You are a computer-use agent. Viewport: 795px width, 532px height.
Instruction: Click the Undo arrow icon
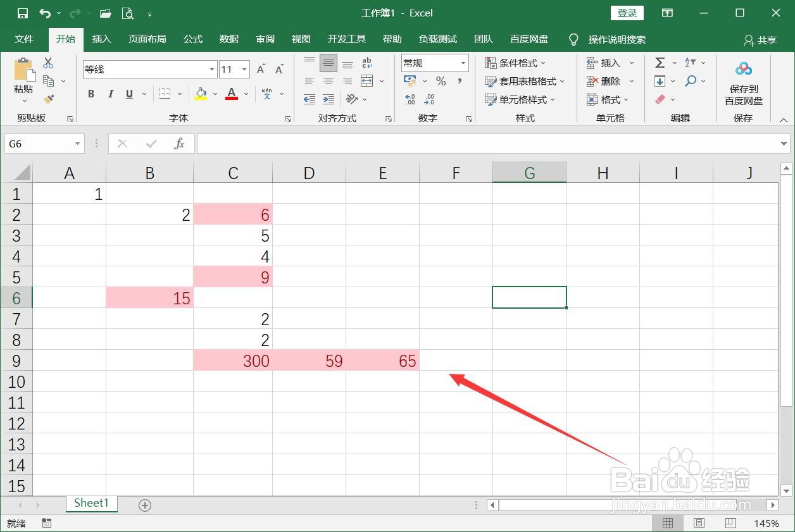coord(46,13)
